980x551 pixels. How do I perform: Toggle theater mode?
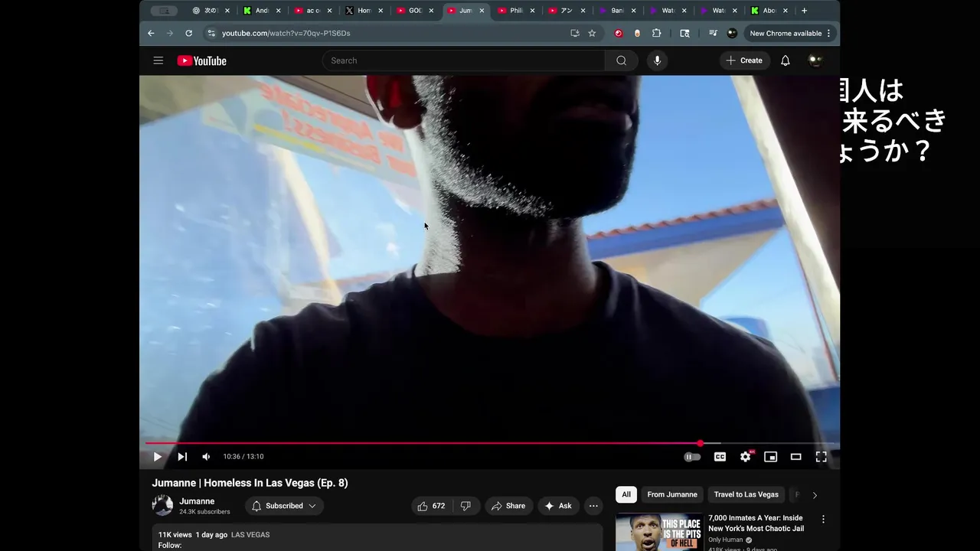point(795,457)
